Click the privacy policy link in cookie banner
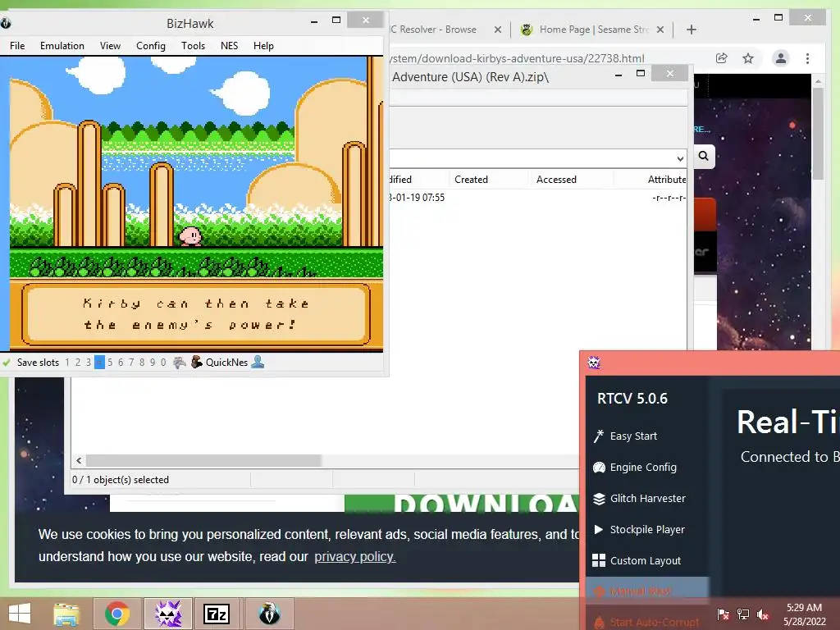840x630 pixels. tap(354, 557)
